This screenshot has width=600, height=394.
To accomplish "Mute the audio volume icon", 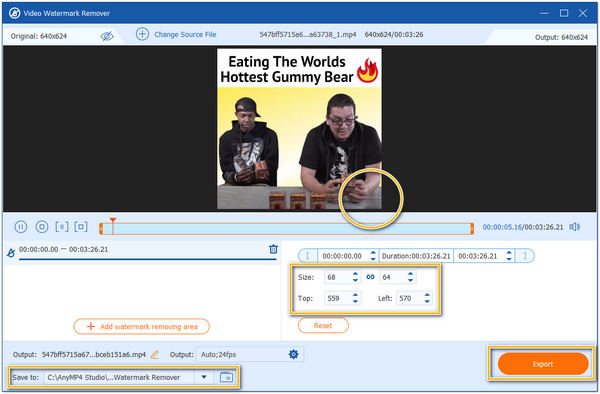I will [x=574, y=227].
